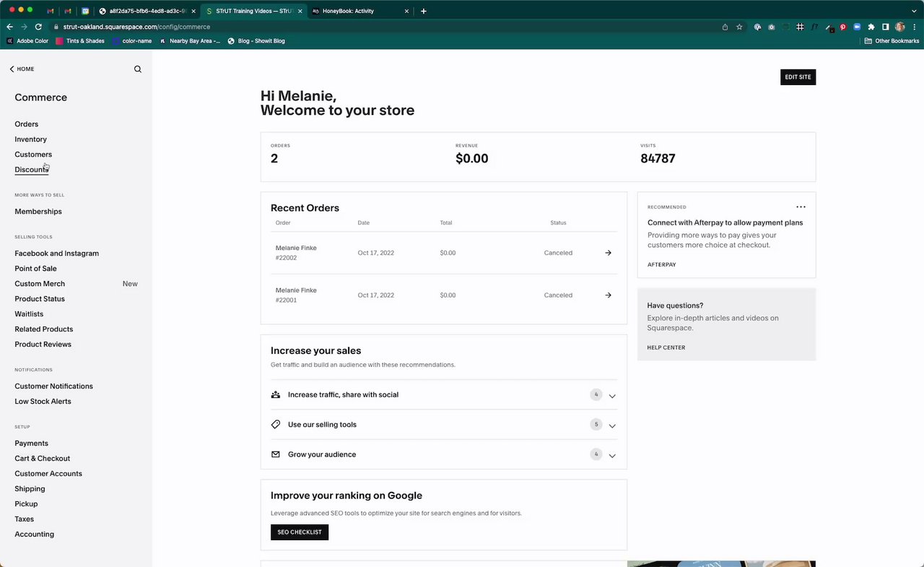924x567 pixels.
Task: Click the EDIT SITE button
Action: tap(798, 77)
